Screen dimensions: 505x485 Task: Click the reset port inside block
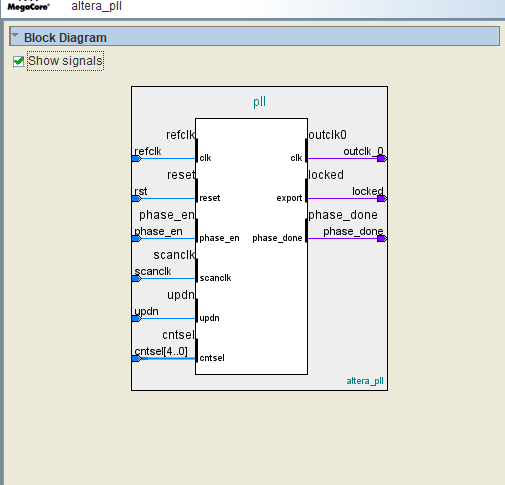210,198
